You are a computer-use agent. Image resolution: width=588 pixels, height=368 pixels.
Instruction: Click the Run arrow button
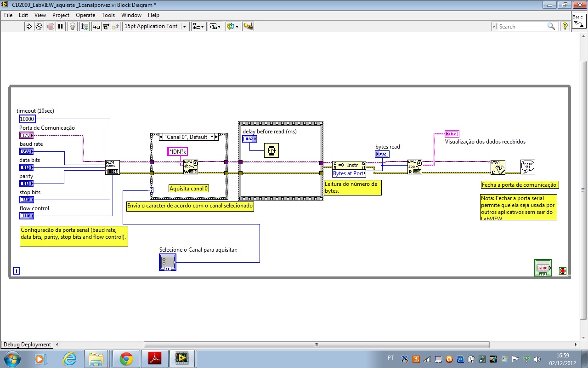(x=29, y=27)
